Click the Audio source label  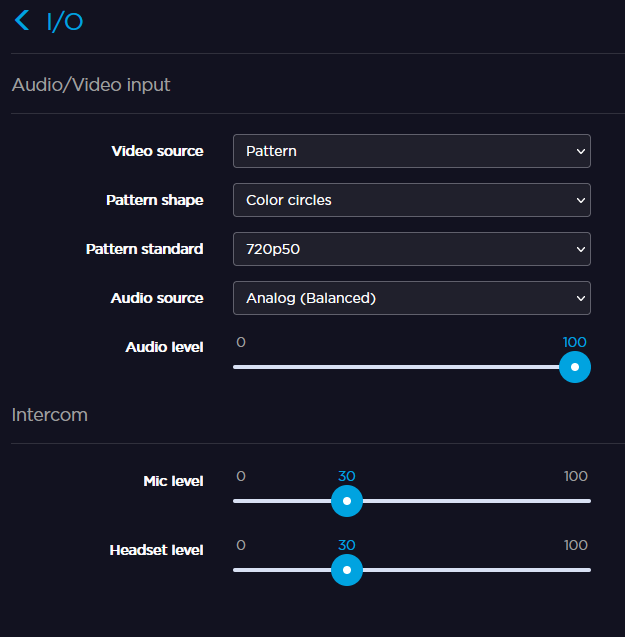(x=157, y=298)
